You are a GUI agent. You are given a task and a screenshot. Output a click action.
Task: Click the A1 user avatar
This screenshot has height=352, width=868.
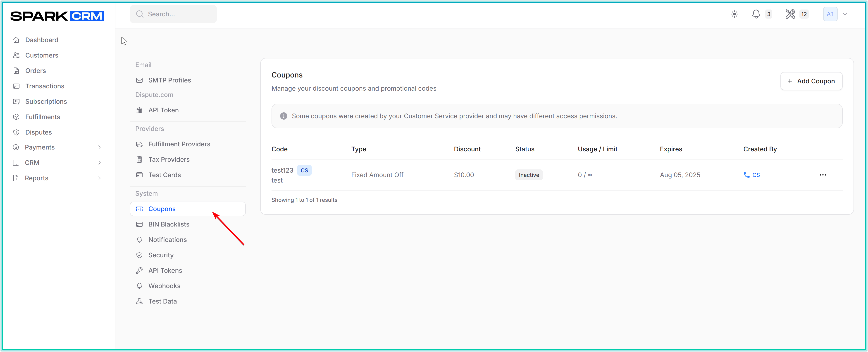click(830, 14)
